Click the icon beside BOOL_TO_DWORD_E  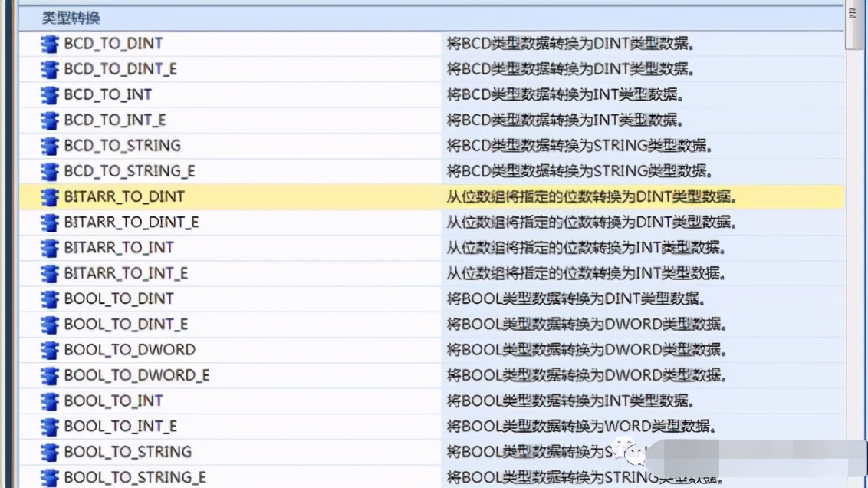[50, 375]
